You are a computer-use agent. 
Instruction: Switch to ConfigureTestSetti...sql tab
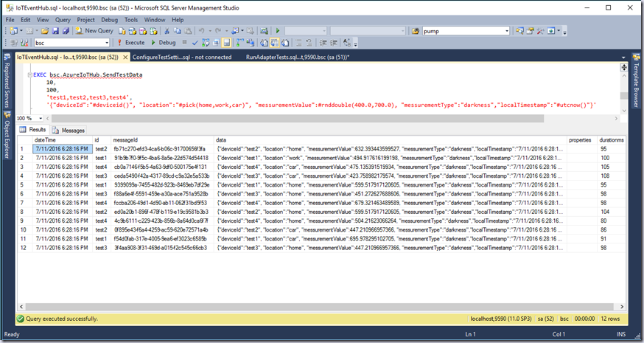tap(182, 58)
